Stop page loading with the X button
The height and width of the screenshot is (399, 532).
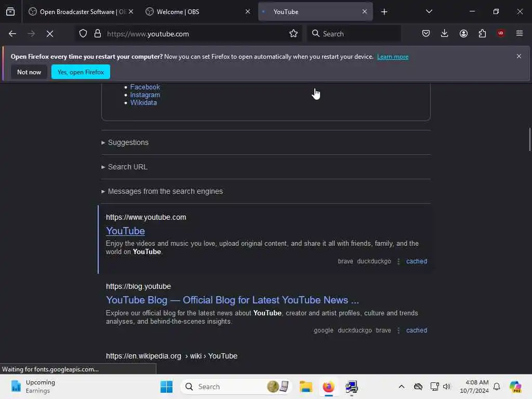50,34
